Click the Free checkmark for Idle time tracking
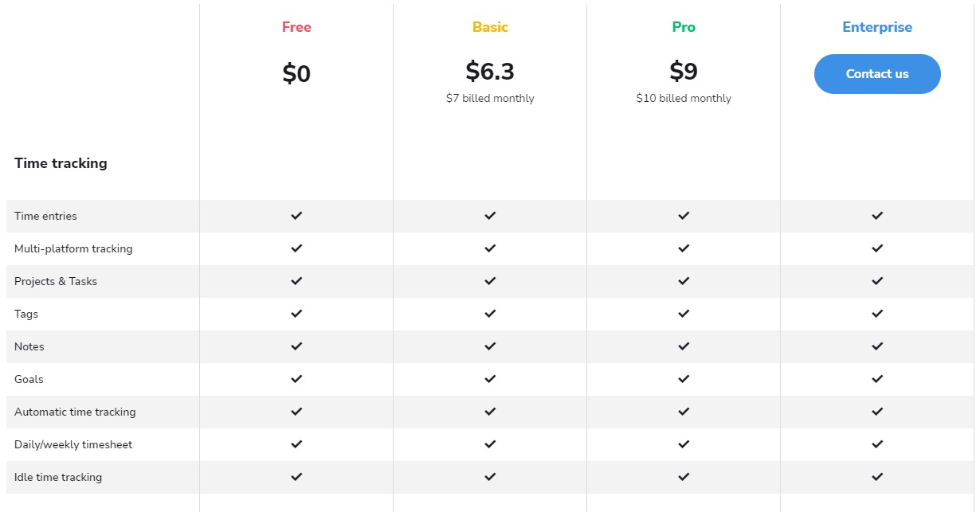980x512 pixels. click(x=296, y=477)
